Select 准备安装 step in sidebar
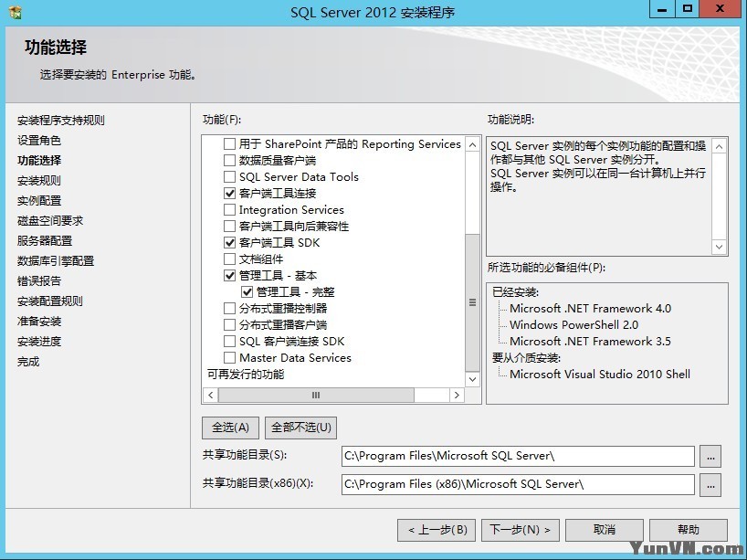 point(39,322)
